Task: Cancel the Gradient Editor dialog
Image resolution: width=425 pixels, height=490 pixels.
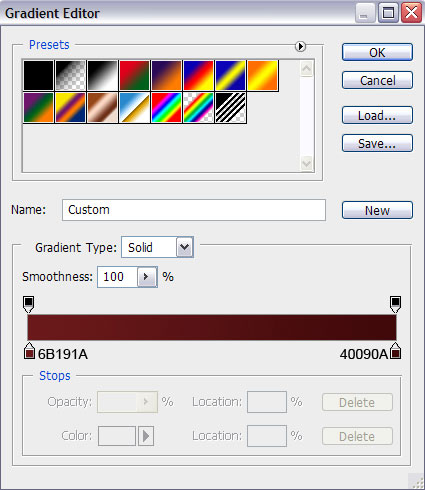Action: [x=377, y=80]
